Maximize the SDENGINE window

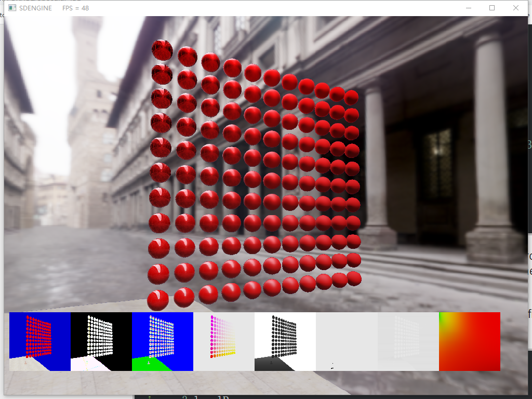(x=492, y=8)
